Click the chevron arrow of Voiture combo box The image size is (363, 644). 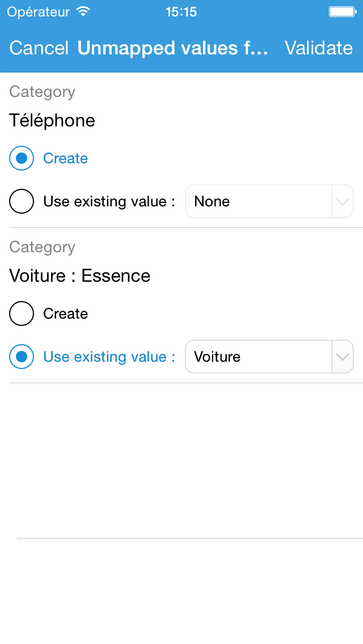tap(342, 357)
